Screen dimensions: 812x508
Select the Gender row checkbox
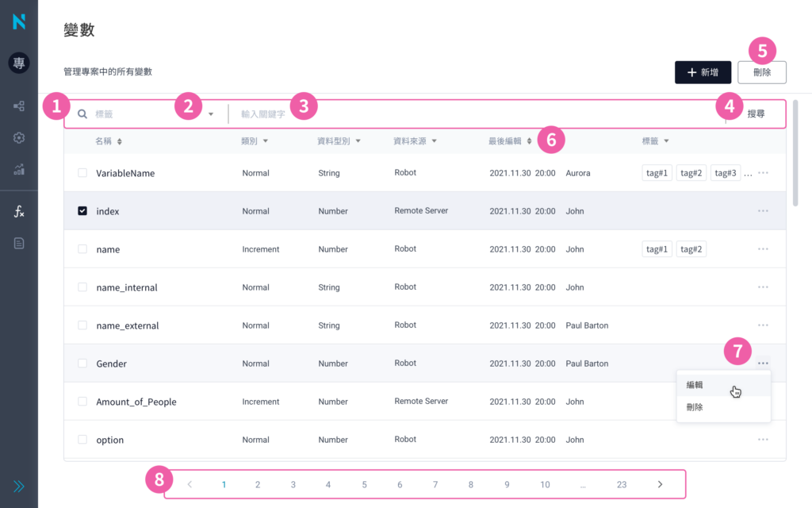coord(82,364)
